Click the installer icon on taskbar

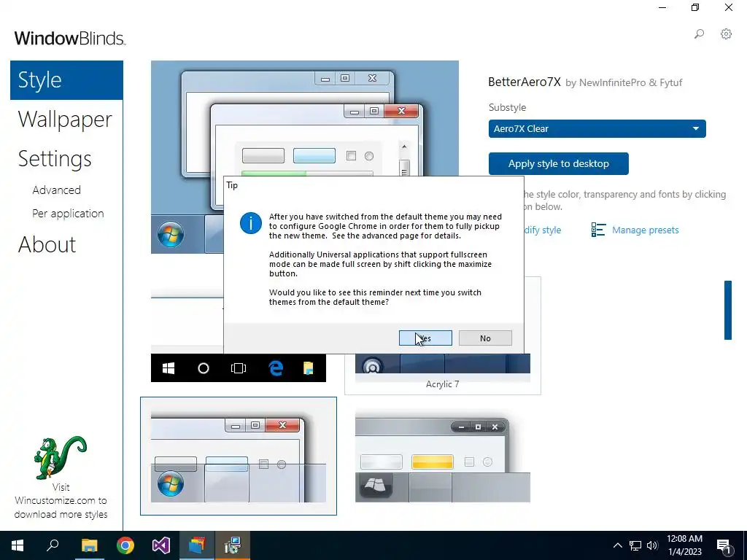pos(233,545)
